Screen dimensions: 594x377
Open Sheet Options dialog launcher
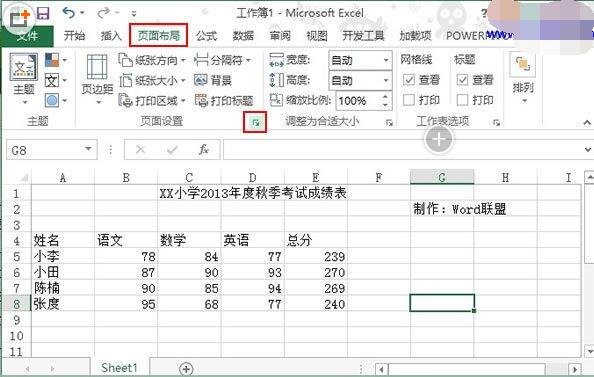[496, 122]
